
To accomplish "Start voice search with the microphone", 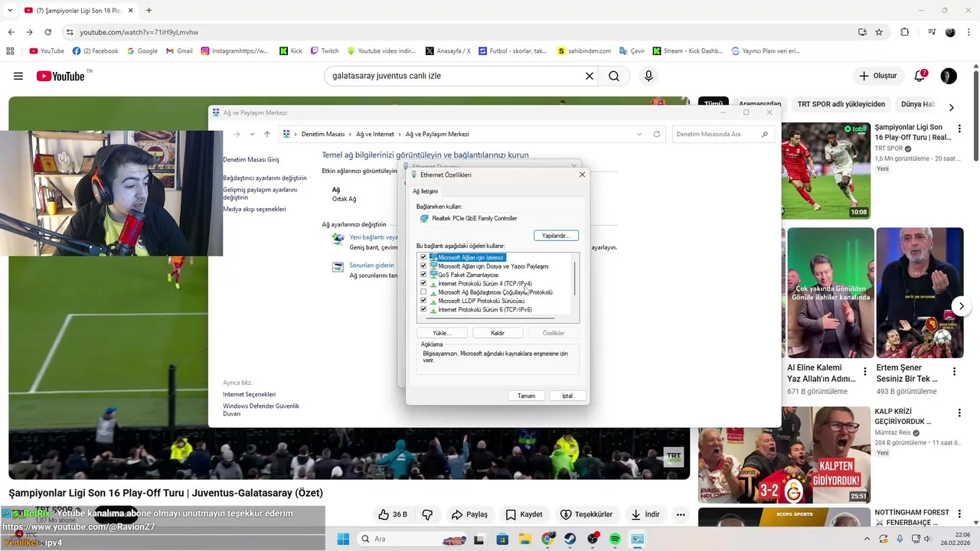I will [x=648, y=76].
